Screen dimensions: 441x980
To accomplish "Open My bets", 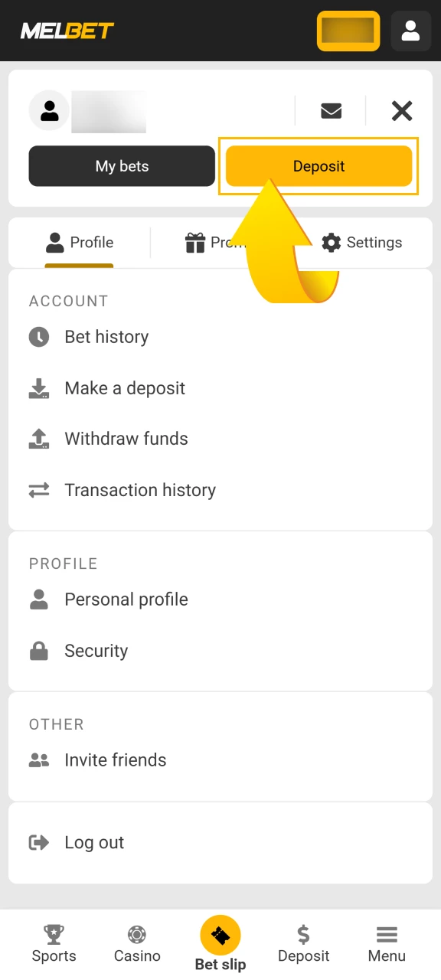I will coord(122,166).
